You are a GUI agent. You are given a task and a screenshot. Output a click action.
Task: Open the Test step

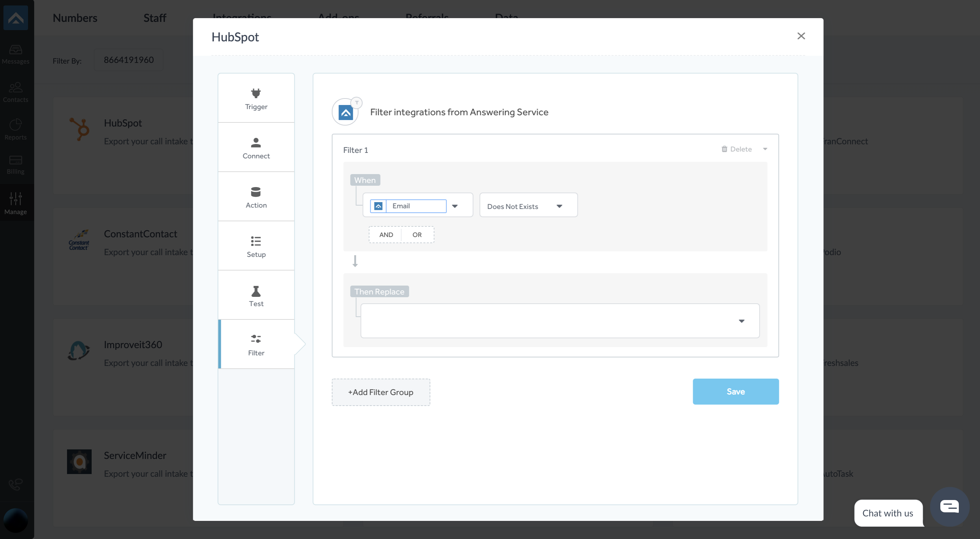point(256,295)
